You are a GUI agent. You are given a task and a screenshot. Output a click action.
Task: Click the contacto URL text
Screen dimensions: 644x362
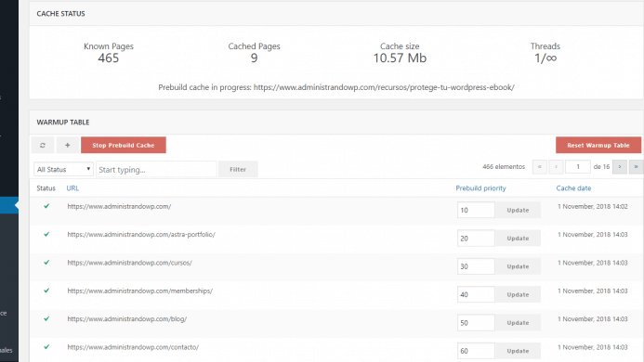[x=133, y=347]
